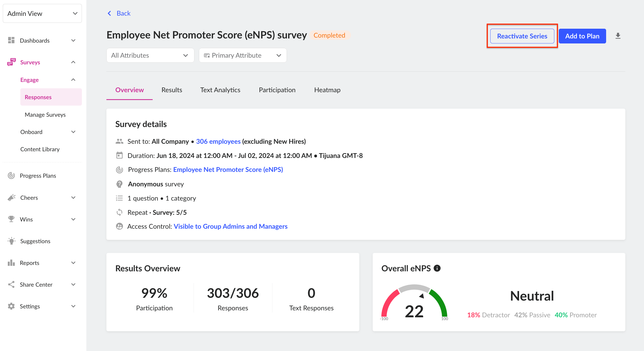644x351 pixels.
Task: Click the Overall eNPS info icon
Action: 437,268
